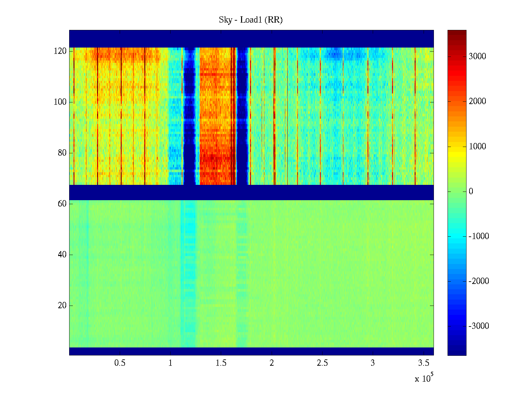Click the y-axis tick label 100

tap(60, 102)
